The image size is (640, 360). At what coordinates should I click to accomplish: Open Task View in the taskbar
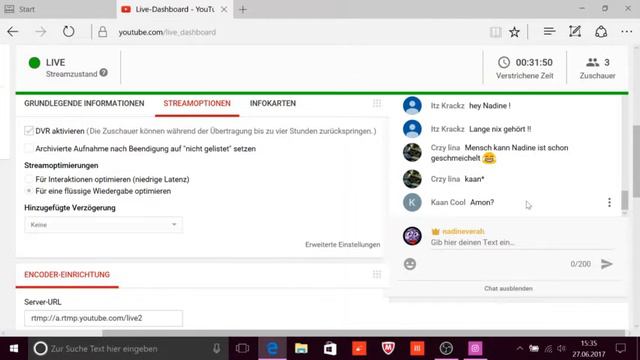[x=242, y=349]
